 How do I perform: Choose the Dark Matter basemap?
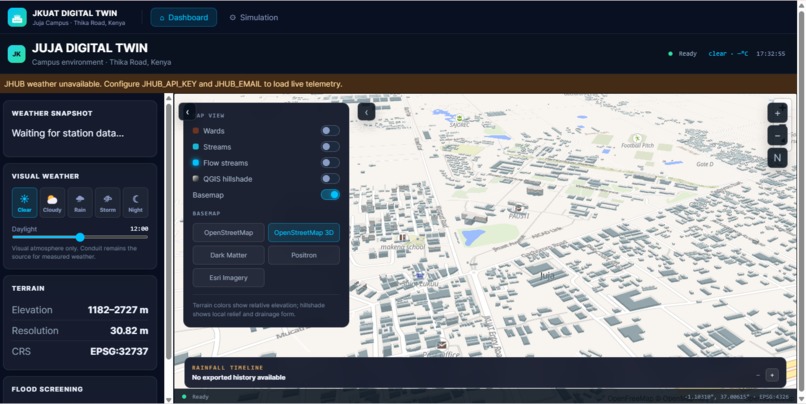[x=229, y=255]
